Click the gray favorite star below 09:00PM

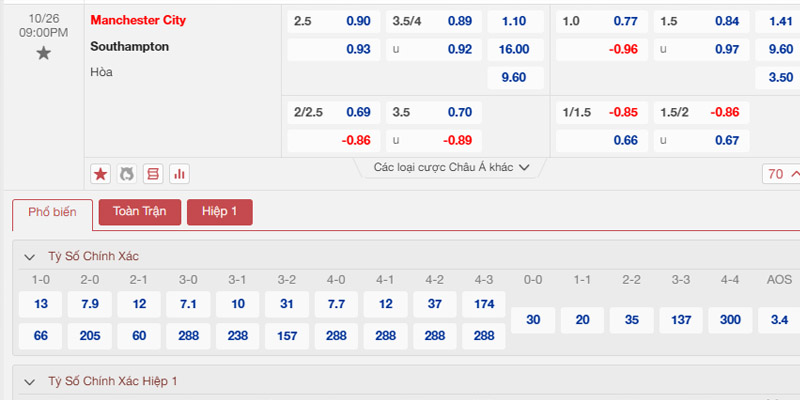[x=43, y=53]
